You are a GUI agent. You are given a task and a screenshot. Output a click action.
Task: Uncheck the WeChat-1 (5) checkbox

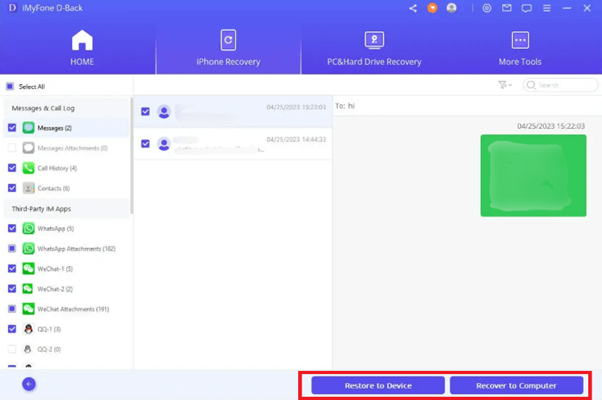pyautogui.click(x=12, y=268)
